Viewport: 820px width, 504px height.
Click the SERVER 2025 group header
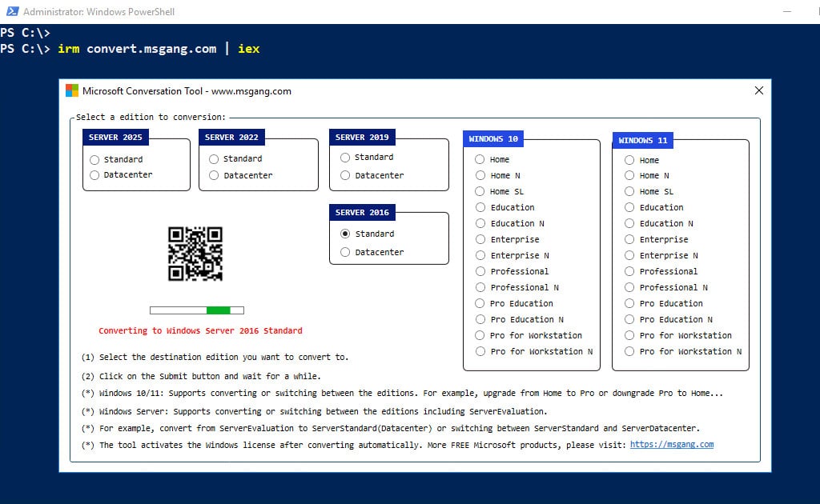[x=115, y=138]
